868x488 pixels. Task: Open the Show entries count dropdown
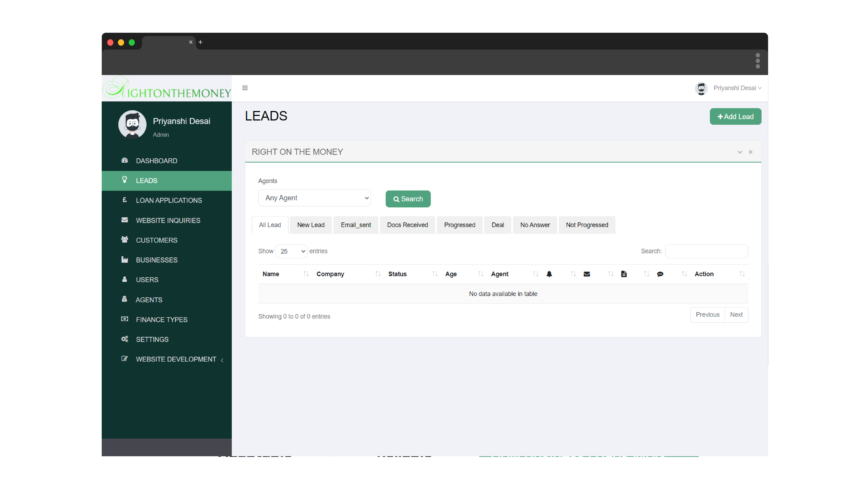291,251
